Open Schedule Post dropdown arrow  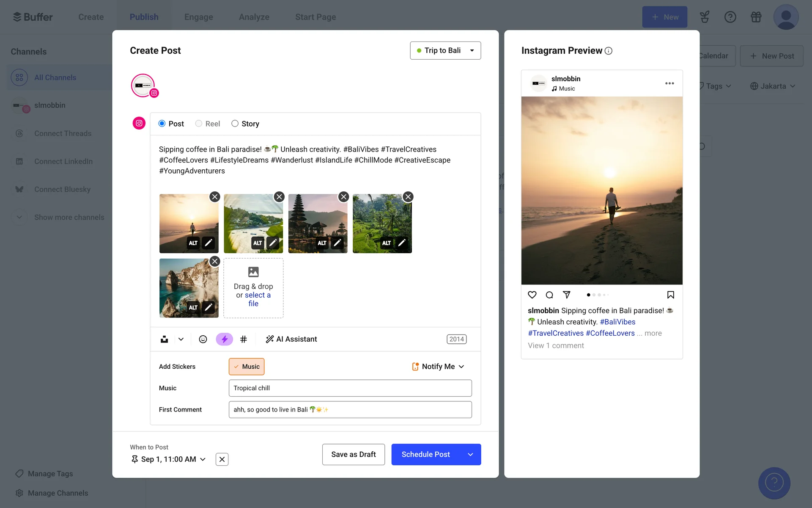[x=470, y=454]
